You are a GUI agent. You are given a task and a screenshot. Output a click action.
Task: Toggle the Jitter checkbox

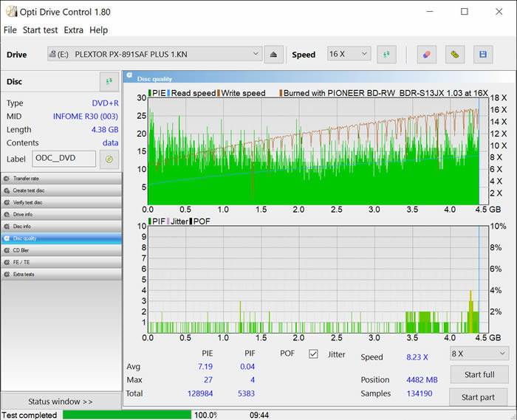(x=313, y=354)
